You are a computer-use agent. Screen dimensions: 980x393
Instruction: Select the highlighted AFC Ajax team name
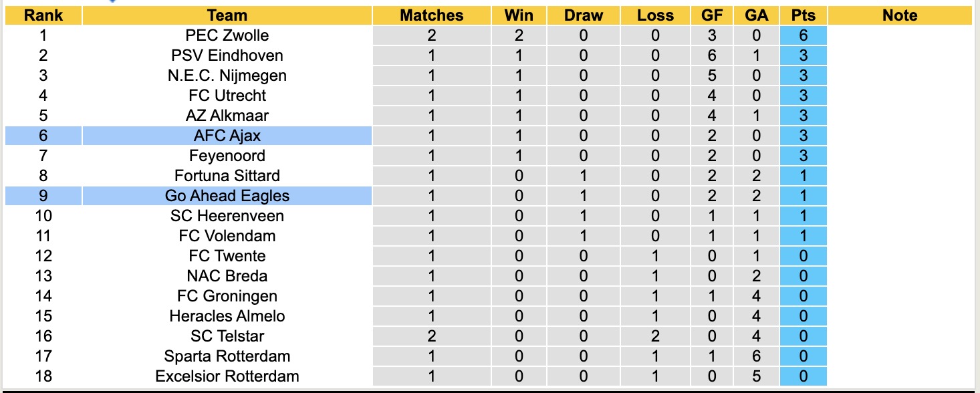[x=227, y=136]
